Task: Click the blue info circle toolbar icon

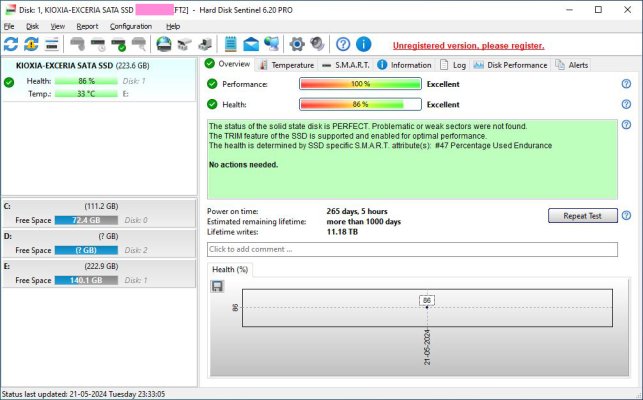Action: point(363,44)
